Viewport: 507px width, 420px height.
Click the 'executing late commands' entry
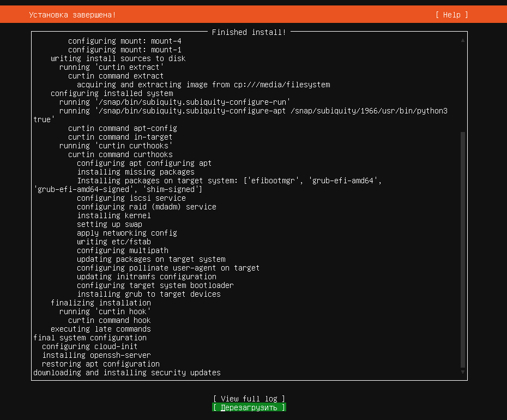tap(100, 329)
